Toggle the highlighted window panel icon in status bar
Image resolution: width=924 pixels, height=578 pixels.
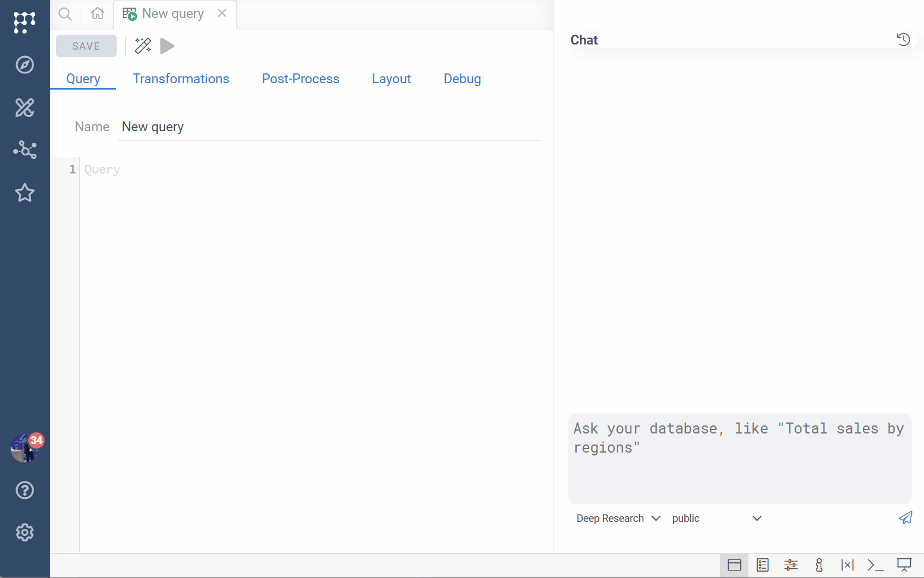[x=734, y=565]
